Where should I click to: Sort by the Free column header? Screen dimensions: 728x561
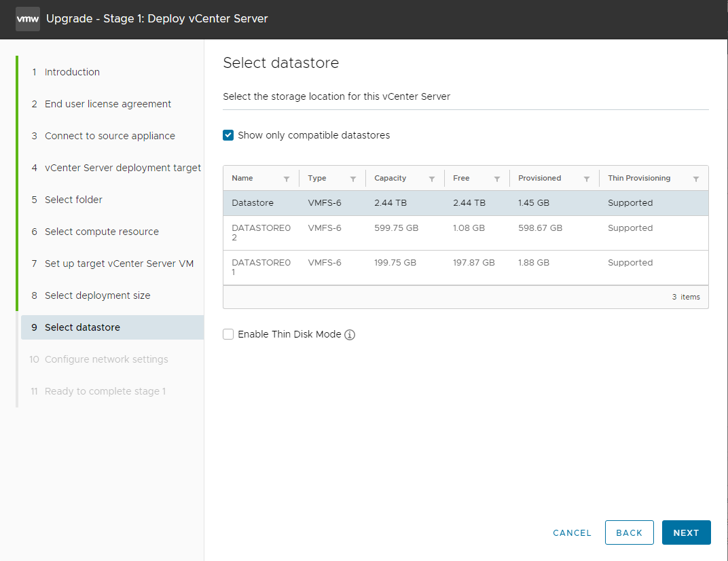461,178
